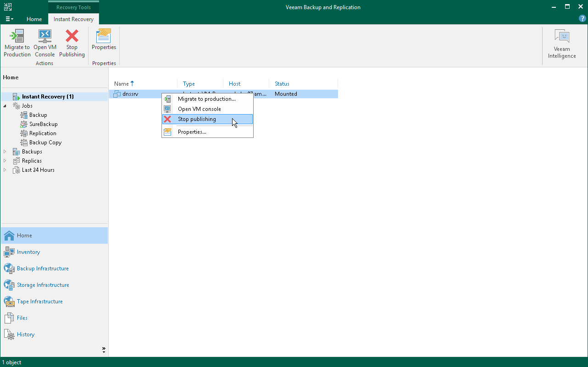This screenshot has height=367, width=588.
Task: Launch Veeam Intelligence from the ribbon
Action: pyautogui.click(x=561, y=44)
